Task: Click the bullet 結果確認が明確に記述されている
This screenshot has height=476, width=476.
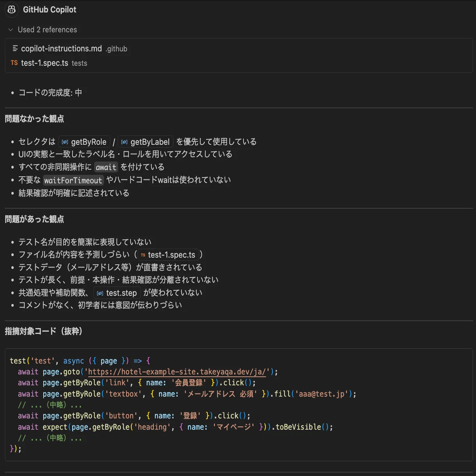Action: [x=74, y=193]
